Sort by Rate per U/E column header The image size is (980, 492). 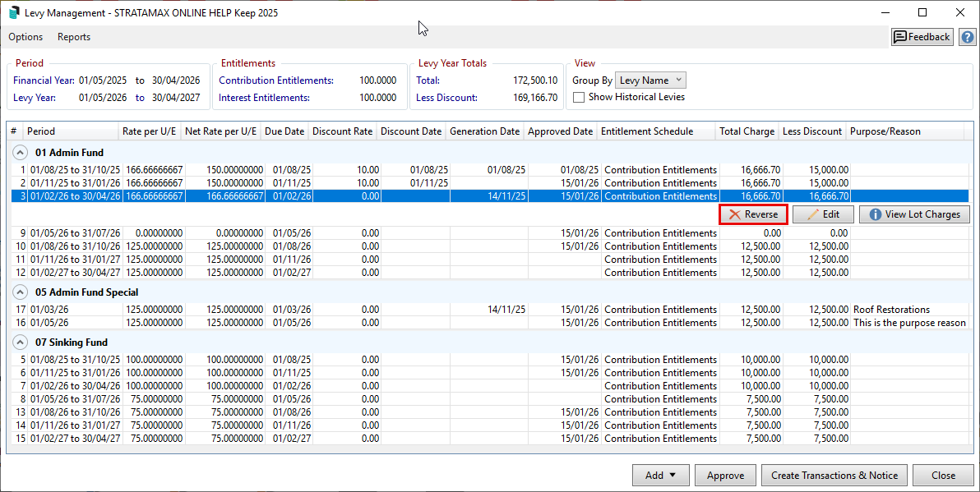point(150,131)
